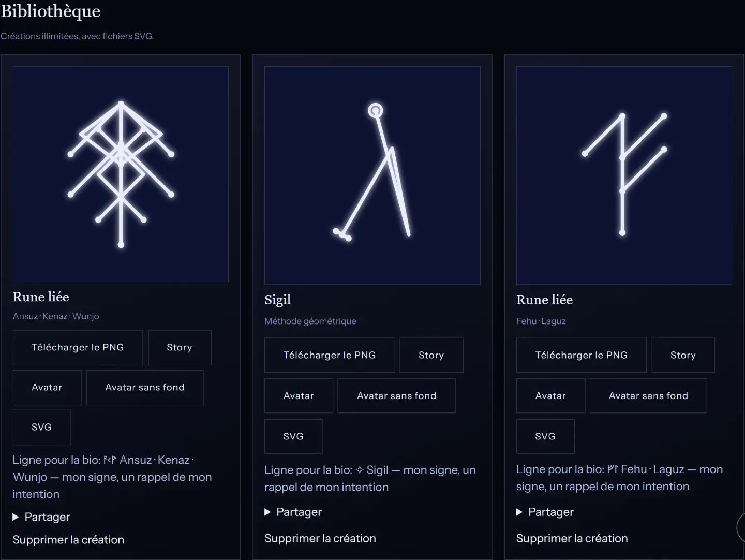
Task: Click Story on the Sigil card
Action: [431, 355]
